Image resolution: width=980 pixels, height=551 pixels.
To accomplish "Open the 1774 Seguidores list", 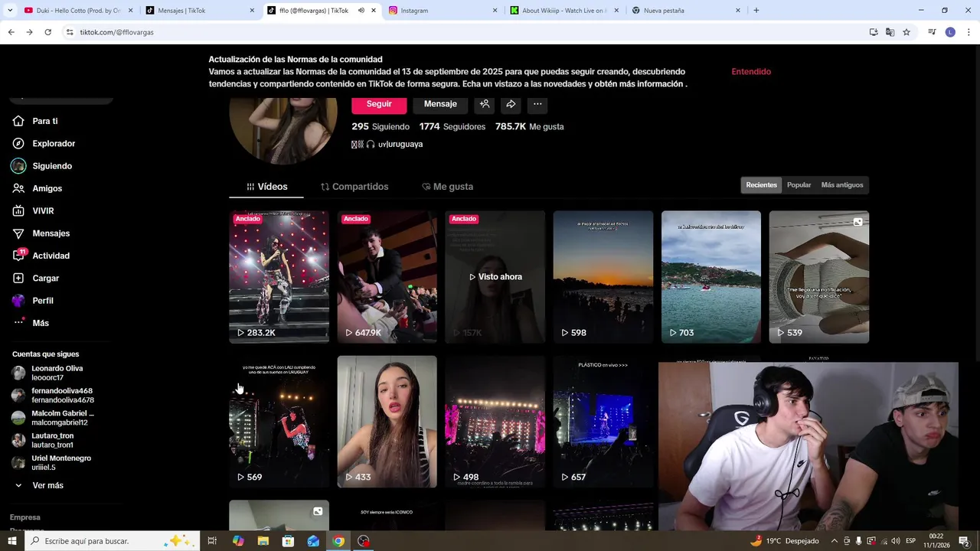I will pyautogui.click(x=452, y=126).
